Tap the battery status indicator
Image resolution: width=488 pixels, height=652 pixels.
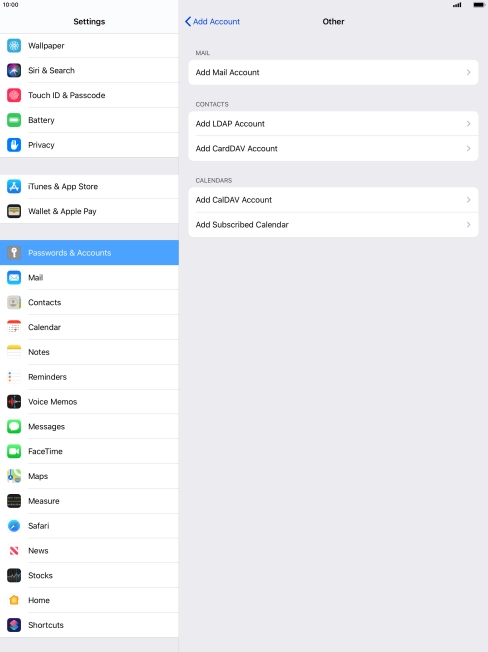click(478, 5)
